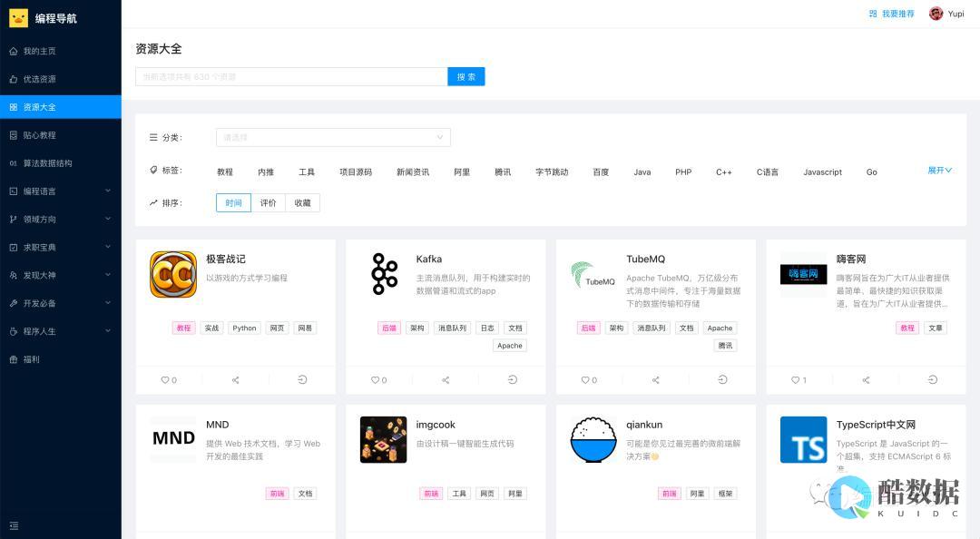
Task: Expand 发现大神 submenu chevron
Action: [107, 275]
